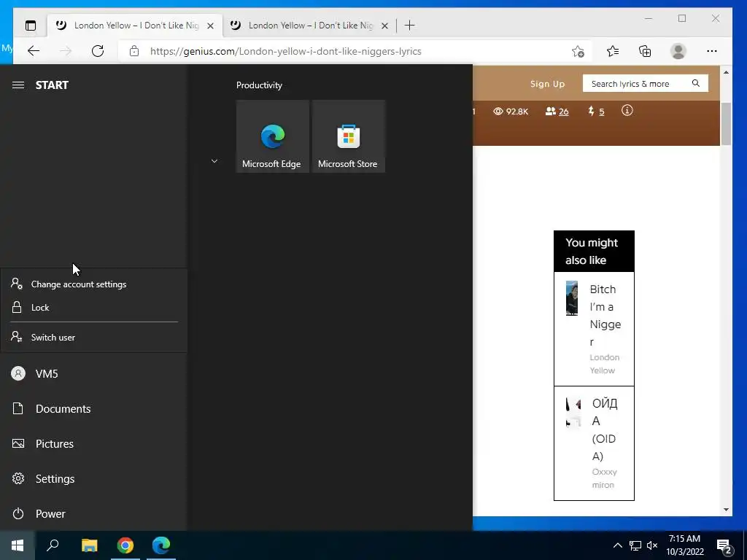Click the 92.8K views counter

tap(511, 112)
